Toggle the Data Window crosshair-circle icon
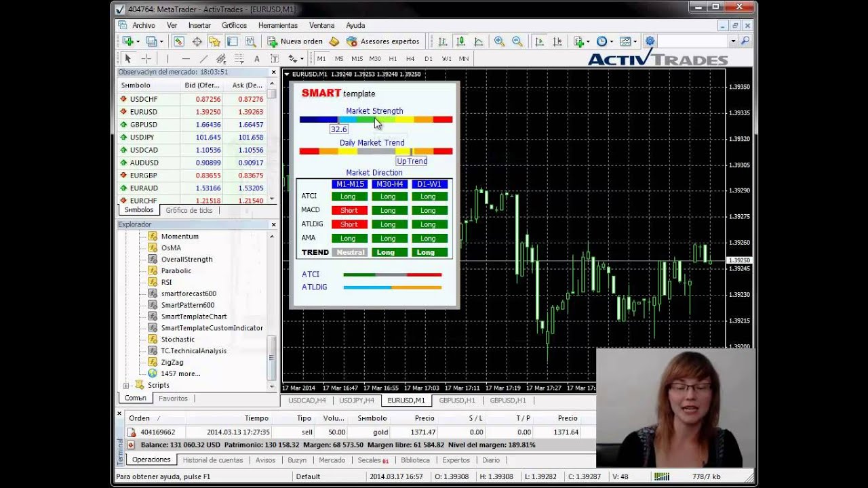Image resolution: width=868 pixels, height=488 pixels. pos(197,41)
